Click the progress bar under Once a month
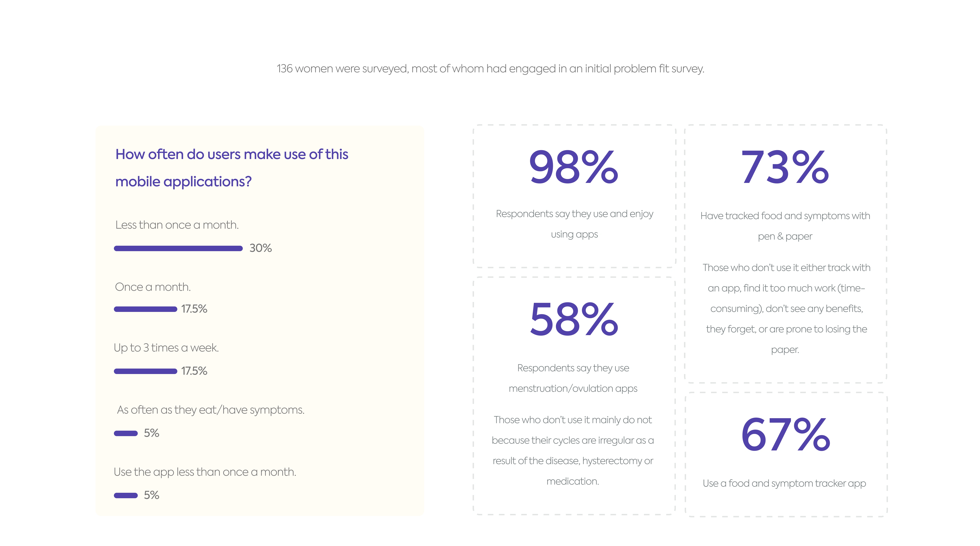980x546 pixels. pos(145,309)
